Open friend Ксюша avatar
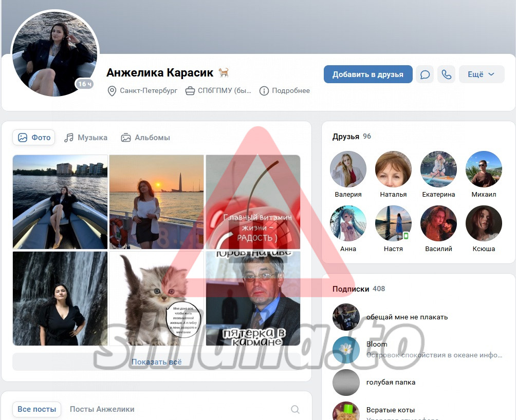 click(484, 223)
